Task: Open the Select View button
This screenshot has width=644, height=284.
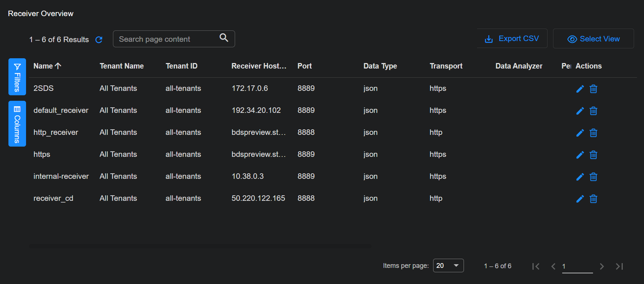Action: click(593, 39)
